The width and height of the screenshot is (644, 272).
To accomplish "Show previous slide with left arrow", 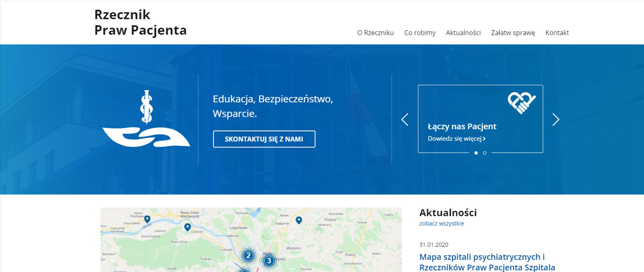I will tap(405, 120).
